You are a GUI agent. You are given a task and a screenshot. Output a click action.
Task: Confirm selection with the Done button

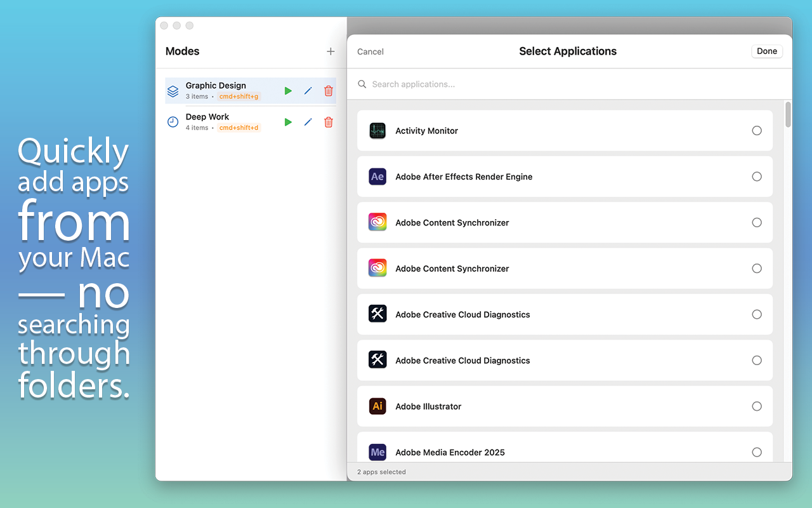coord(766,51)
